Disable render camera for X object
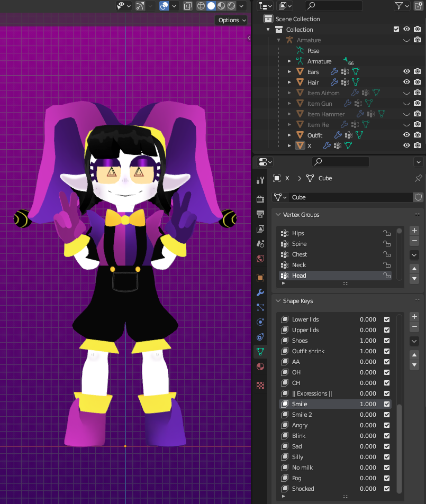Screen dimensions: 426x504 [418, 145]
